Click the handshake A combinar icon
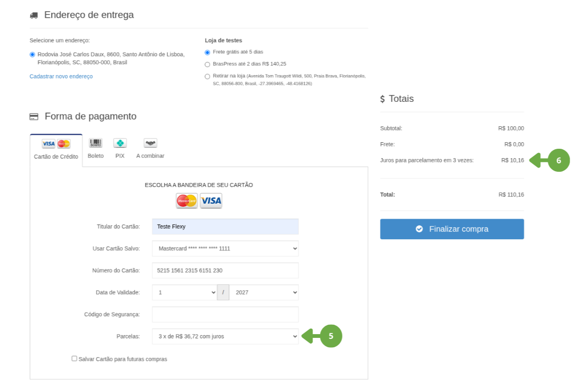The image size is (588, 382). tap(150, 143)
